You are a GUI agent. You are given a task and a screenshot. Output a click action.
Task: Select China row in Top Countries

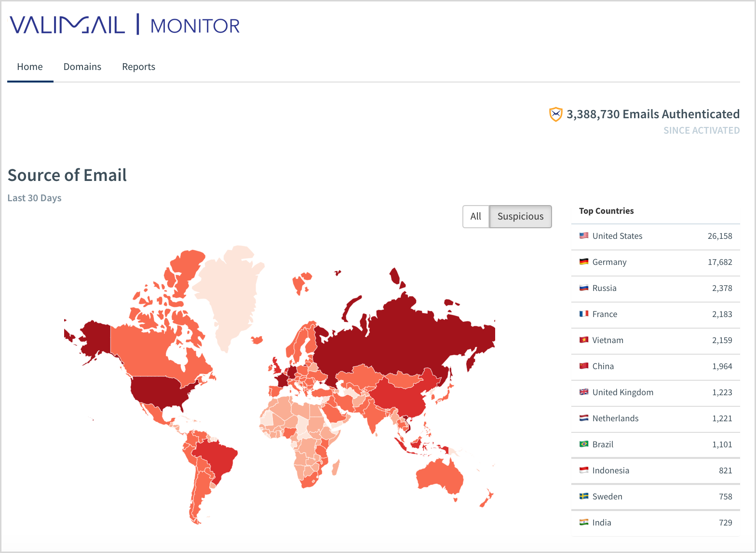603,366
